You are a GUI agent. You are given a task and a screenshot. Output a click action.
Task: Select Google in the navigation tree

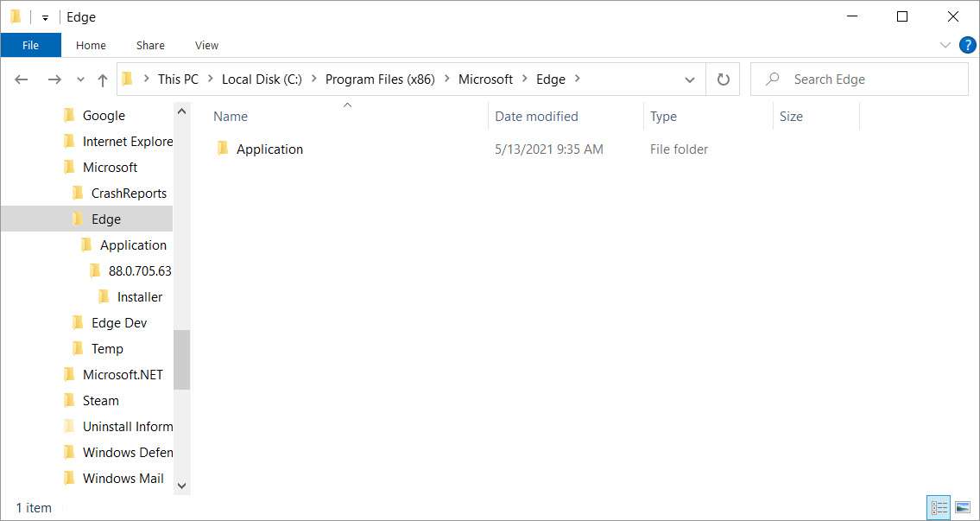pyautogui.click(x=104, y=116)
